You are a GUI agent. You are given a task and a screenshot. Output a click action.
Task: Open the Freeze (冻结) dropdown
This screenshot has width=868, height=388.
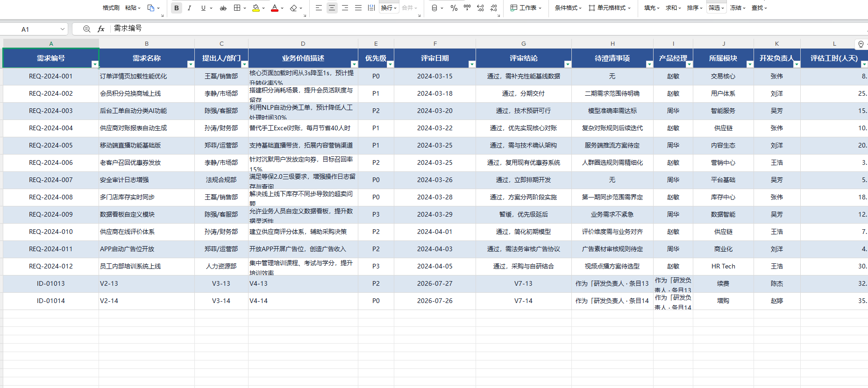click(738, 8)
